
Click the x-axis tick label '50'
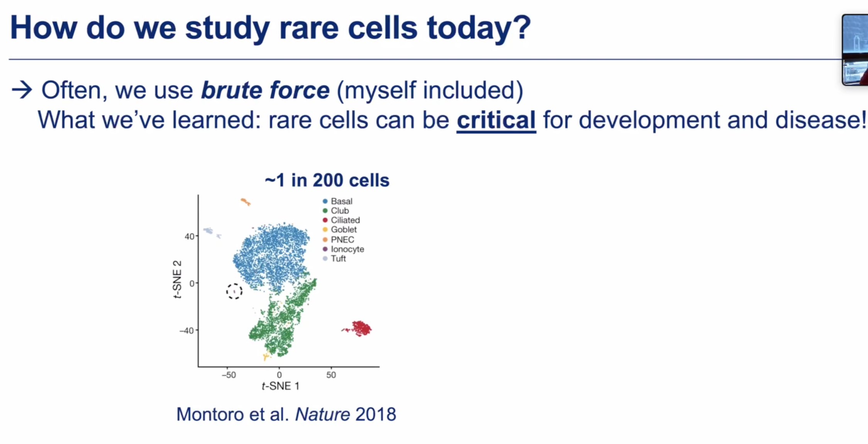pos(331,375)
